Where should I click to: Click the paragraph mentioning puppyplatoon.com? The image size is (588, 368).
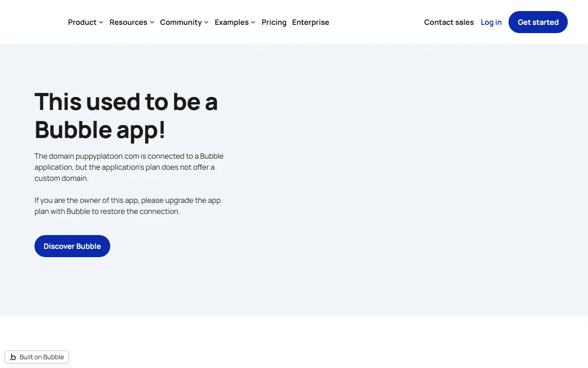point(129,167)
